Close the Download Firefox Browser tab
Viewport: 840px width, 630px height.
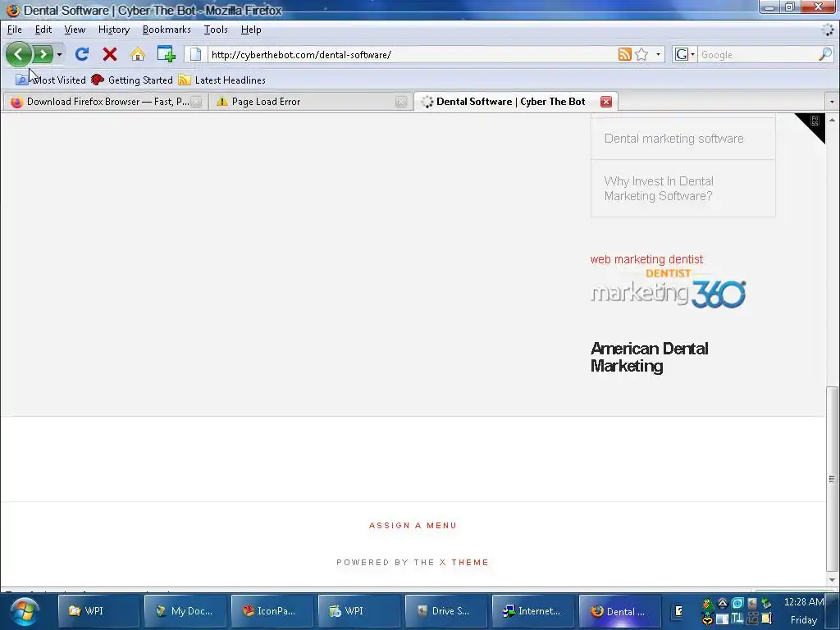pyautogui.click(x=196, y=102)
